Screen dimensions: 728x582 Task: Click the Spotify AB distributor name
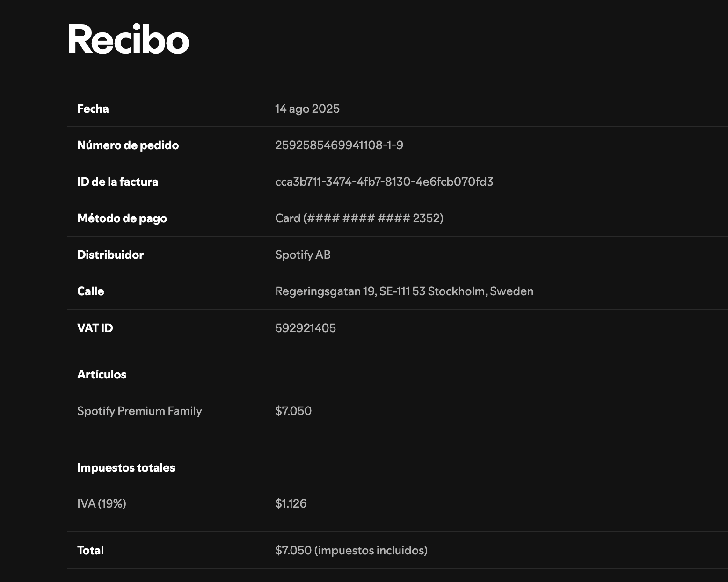coord(302,255)
